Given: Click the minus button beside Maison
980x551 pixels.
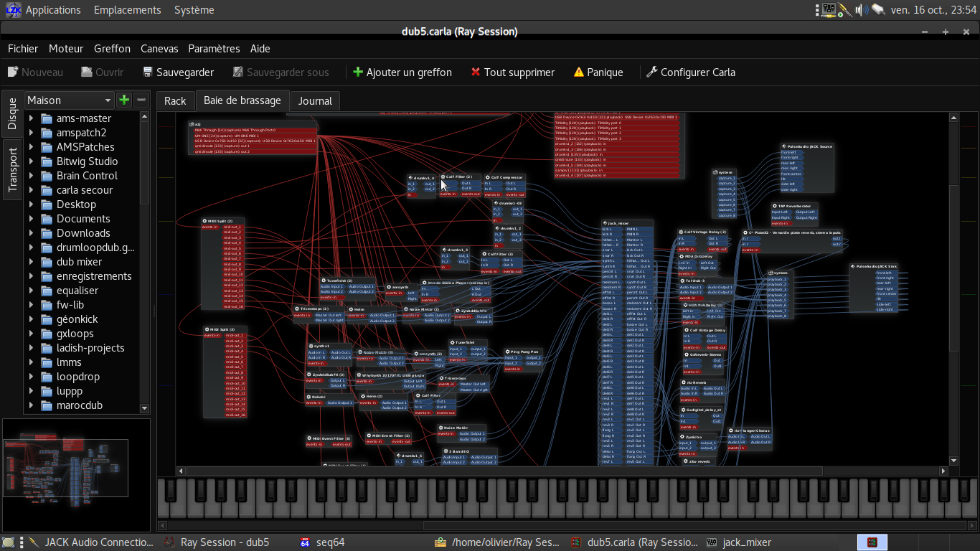Looking at the screenshot, I should [141, 100].
